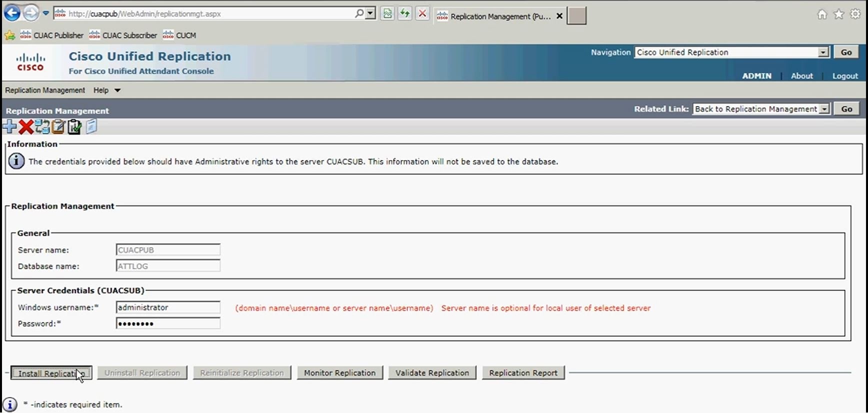Close the Replication Management browser tab

[559, 16]
